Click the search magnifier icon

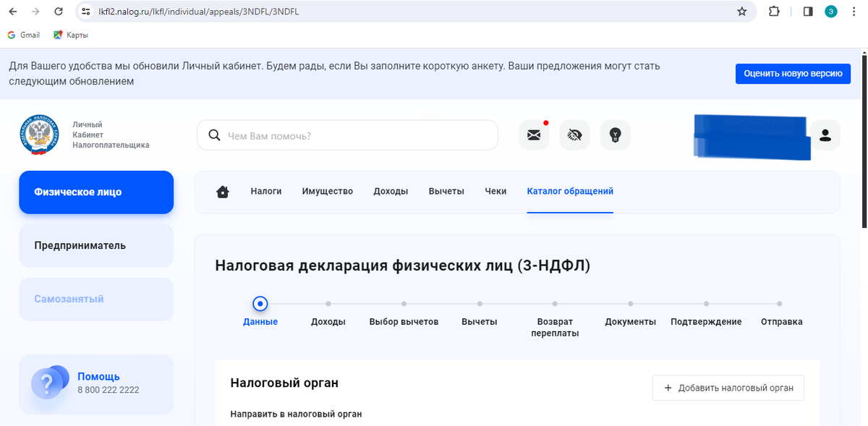[x=214, y=135]
